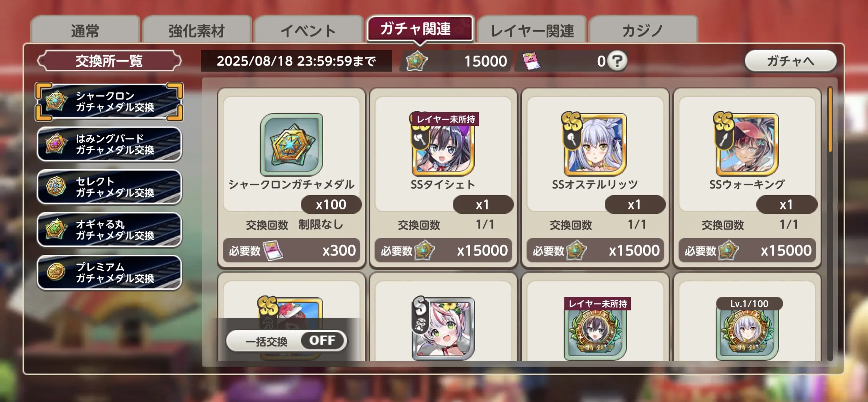Switch to the 強化素材 tab
This screenshot has height=402, width=868.
tap(197, 31)
